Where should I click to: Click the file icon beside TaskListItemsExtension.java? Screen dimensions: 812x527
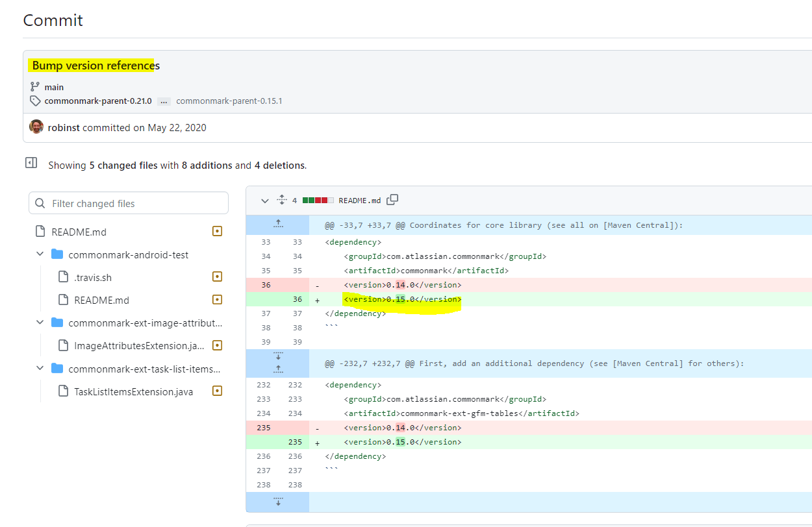click(x=63, y=391)
